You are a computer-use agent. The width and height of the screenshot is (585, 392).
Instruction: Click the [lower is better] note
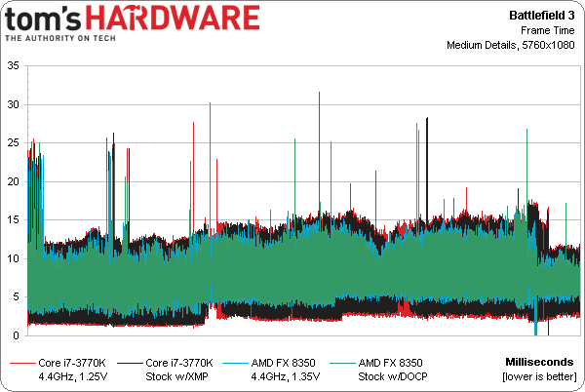[x=539, y=376]
